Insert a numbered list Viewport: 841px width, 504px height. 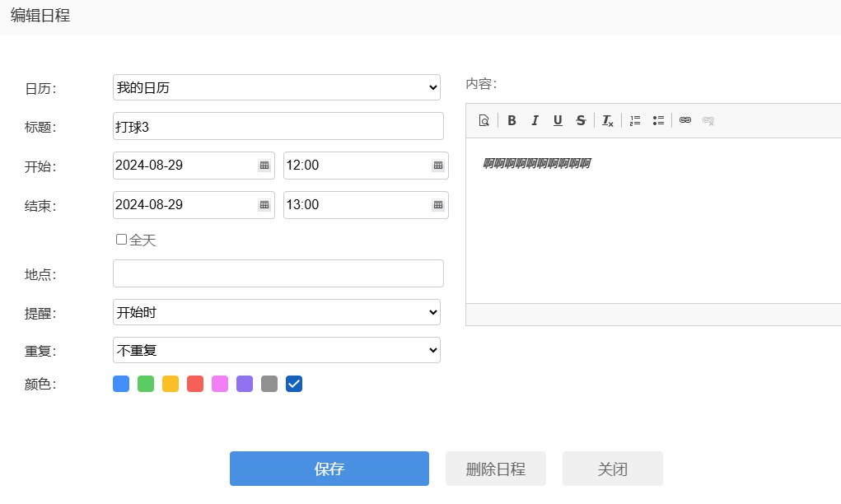pyautogui.click(x=635, y=120)
